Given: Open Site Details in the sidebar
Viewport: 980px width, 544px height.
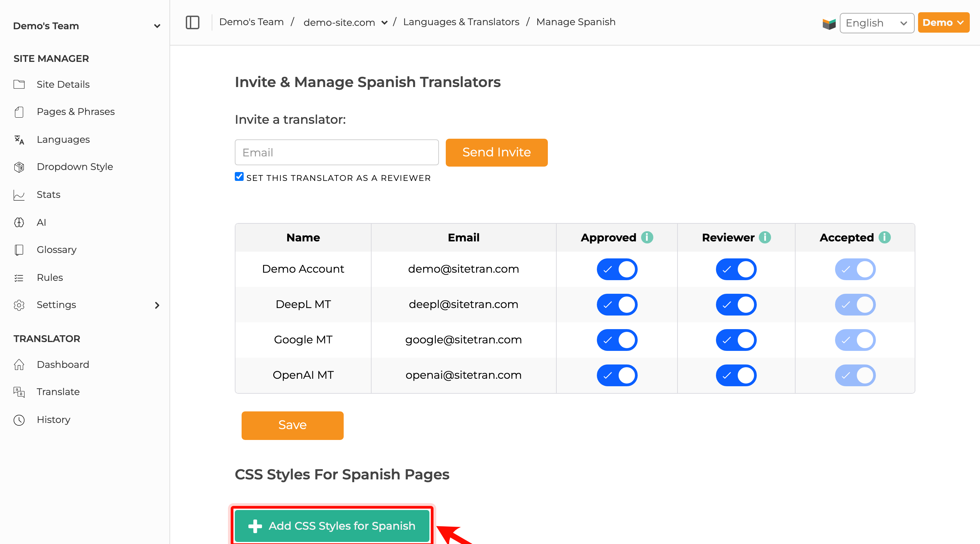Looking at the screenshot, I should coord(63,84).
